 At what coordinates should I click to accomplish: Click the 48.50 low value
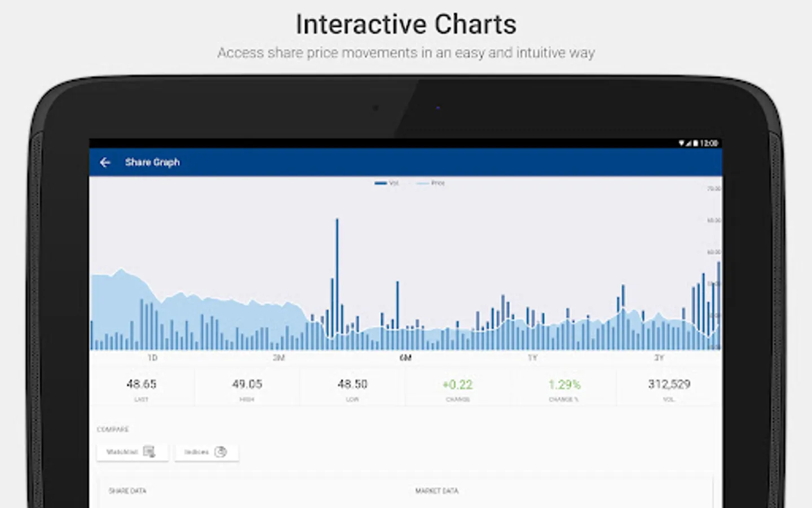[x=352, y=384]
